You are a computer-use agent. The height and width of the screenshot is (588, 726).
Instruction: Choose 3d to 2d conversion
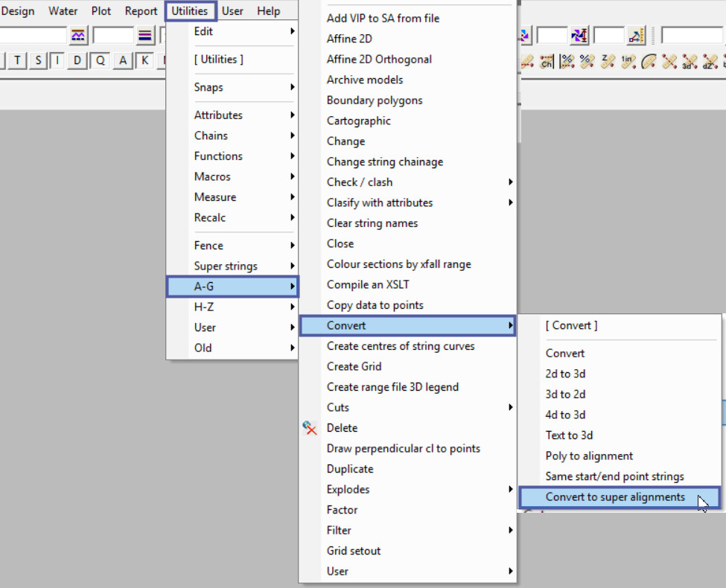(620, 394)
